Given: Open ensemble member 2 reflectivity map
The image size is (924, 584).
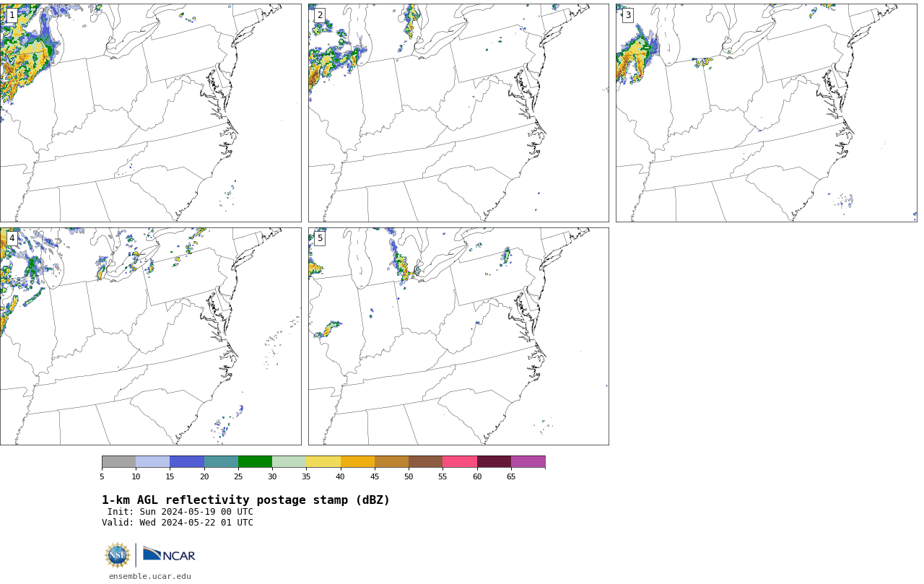Looking at the screenshot, I should (x=458, y=113).
